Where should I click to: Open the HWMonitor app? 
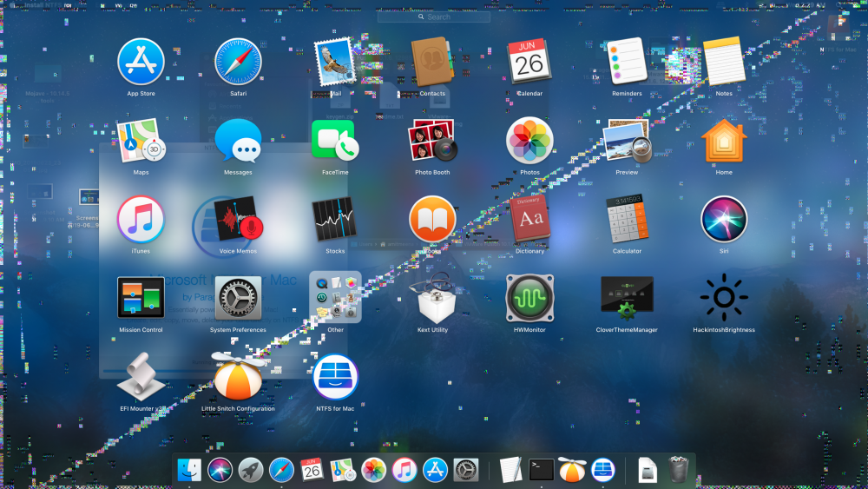pyautogui.click(x=529, y=298)
